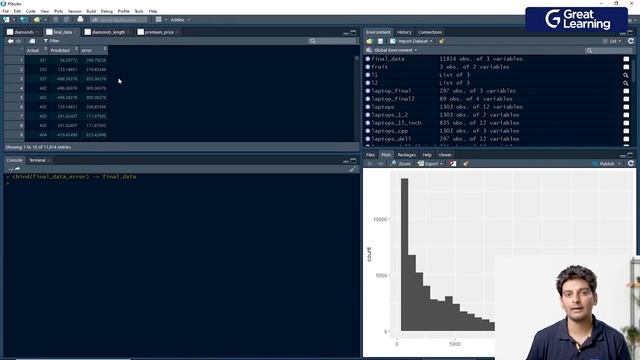Clear console broom icon
The height and width of the screenshot is (360, 640).
[x=352, y=169]
